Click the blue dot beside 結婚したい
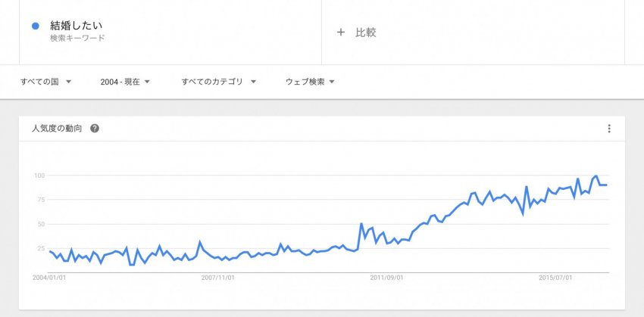This screenshot has height=317, width=644. 36,26
